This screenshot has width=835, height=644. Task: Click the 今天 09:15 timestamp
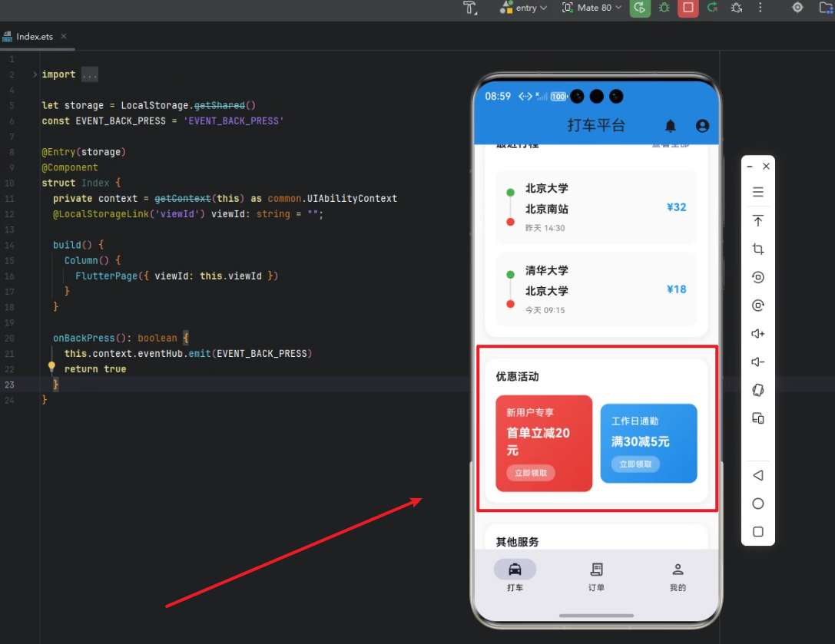545,310
